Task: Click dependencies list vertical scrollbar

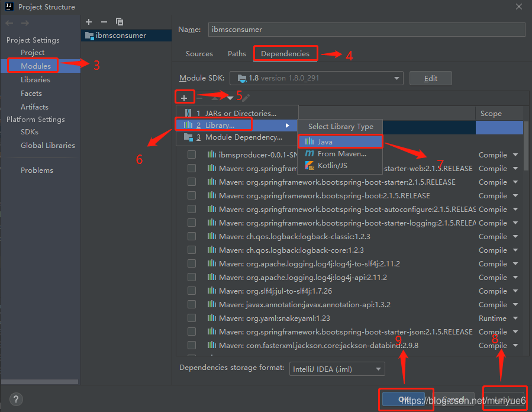Action: 526,146
